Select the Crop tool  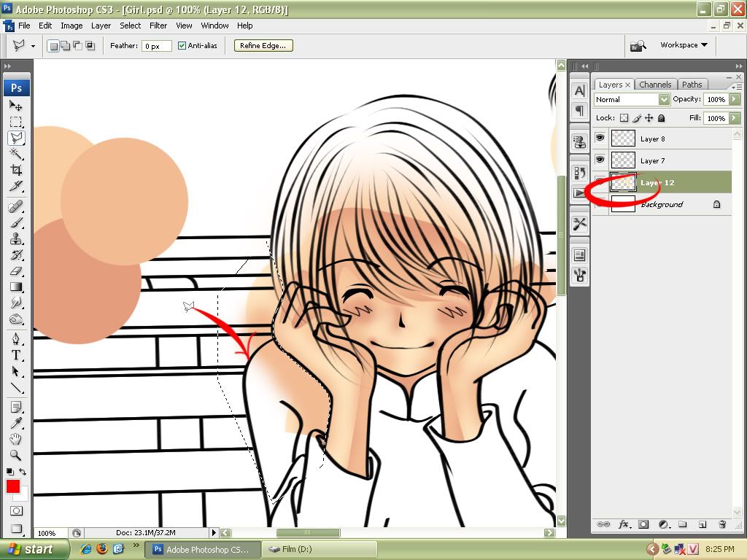(16, 170)
